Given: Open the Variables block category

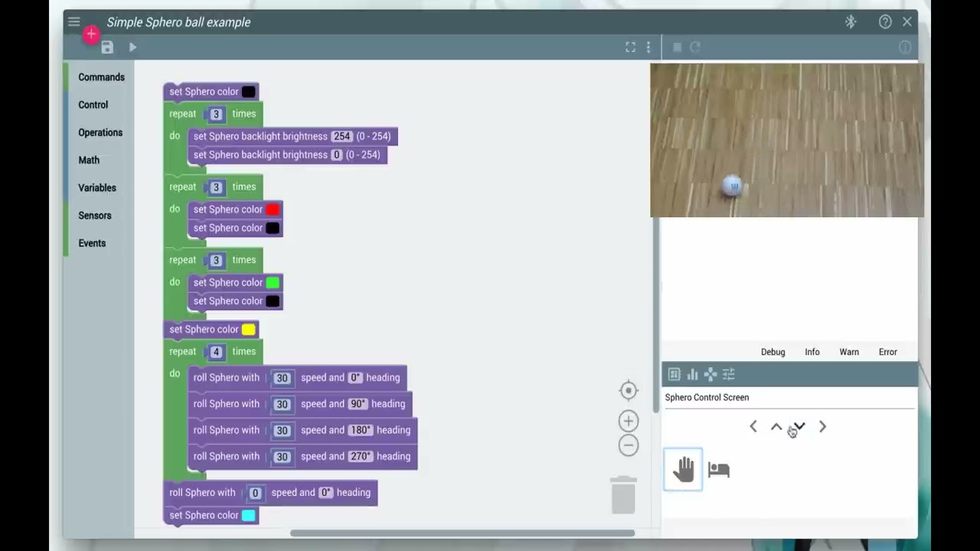Looking at the screenshot, I should point(97,187).
